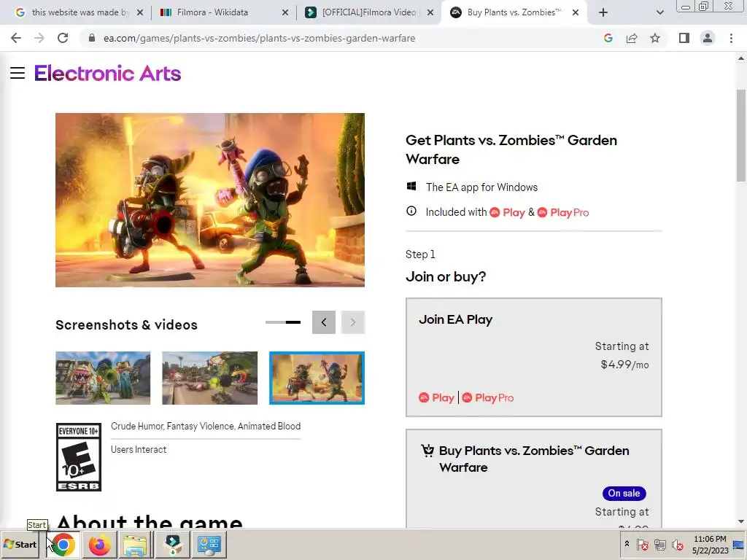Expand the tab search dropdown
Screen dimensions: 747x560
(x=659, y=12)
